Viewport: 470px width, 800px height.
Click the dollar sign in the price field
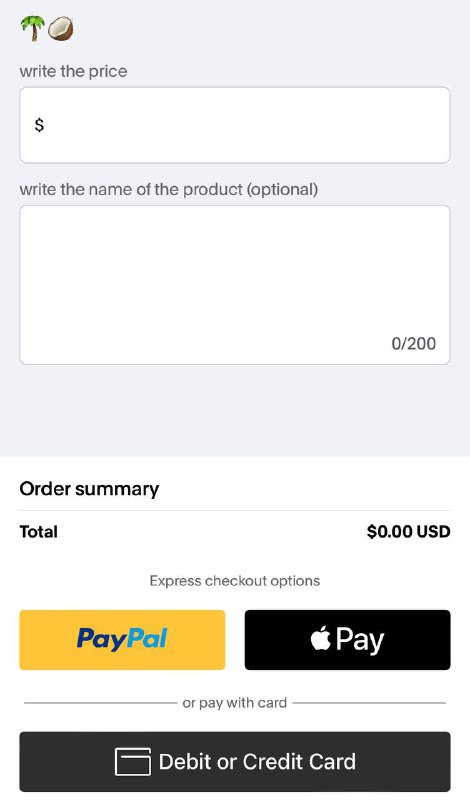[39, 124]
